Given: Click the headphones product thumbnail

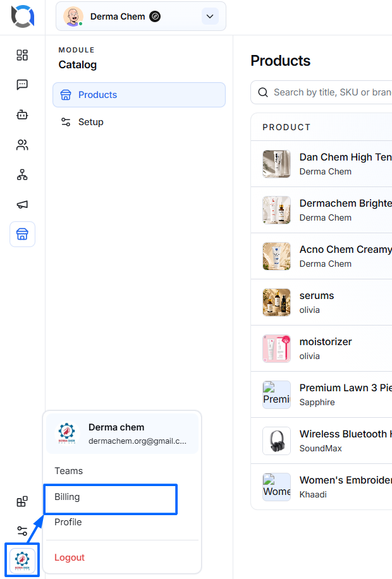Looking at the screenshot, I should click(276, 441).
